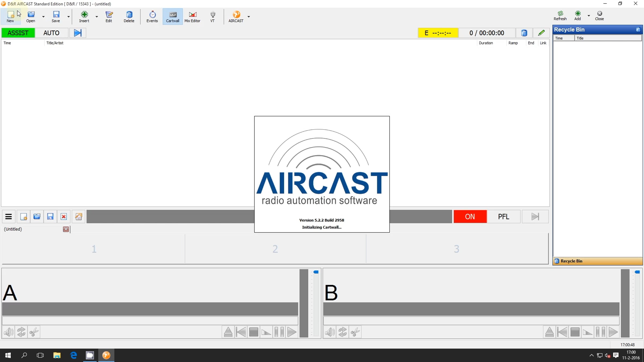
Task: Expand the Save button dropdown arrow
Action: (x=68, y=17)
